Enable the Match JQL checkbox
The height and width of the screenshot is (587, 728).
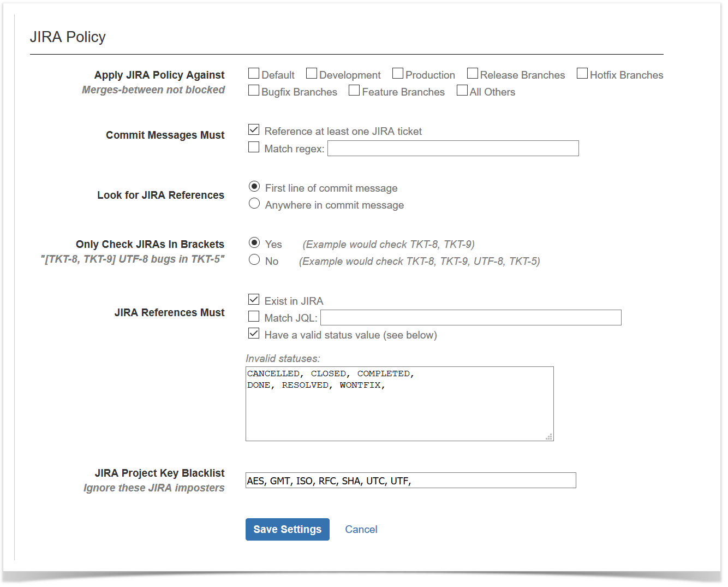pyautogui.click(x=254, y=317)
